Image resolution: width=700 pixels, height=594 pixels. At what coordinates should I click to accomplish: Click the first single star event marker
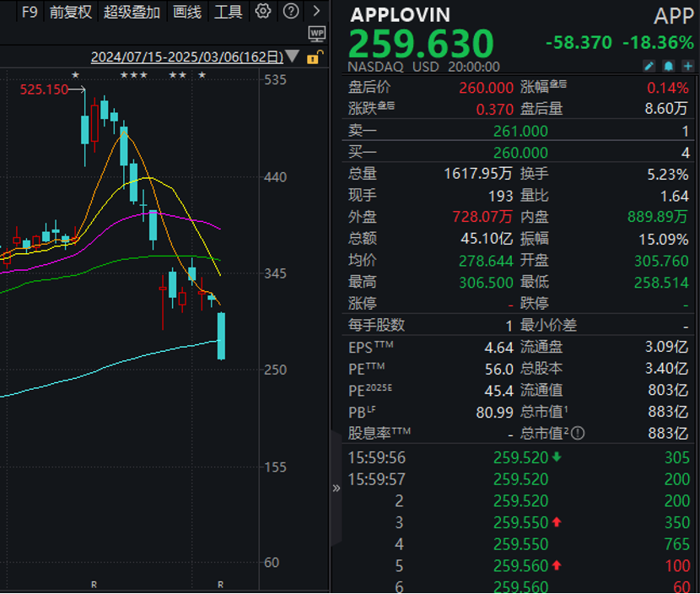[x=75, y=75]
